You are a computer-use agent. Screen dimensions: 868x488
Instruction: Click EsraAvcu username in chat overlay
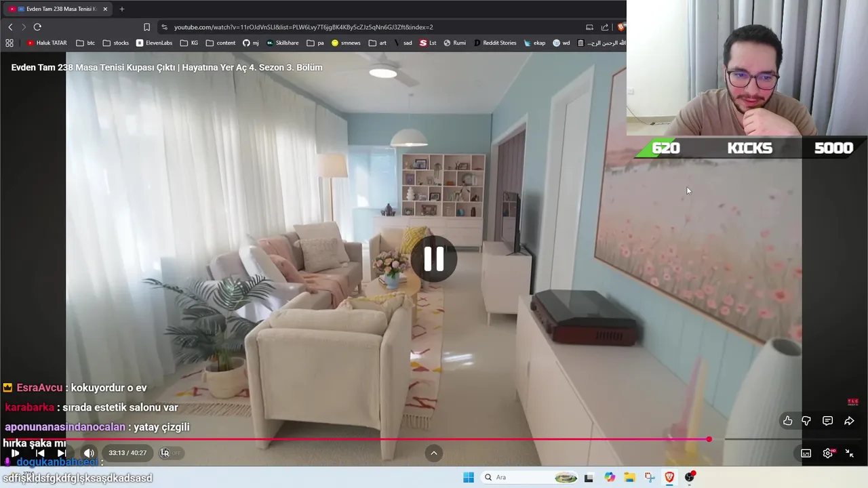[x=39, y=388]
